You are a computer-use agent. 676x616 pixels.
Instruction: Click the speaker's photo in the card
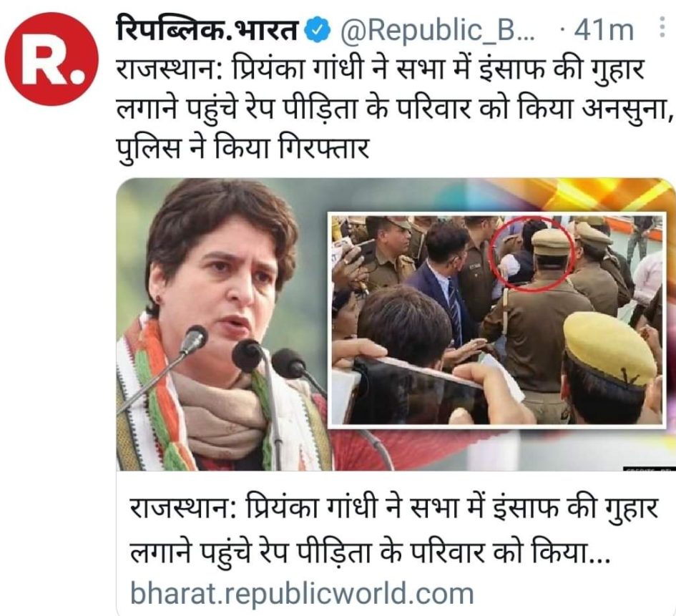222,324
